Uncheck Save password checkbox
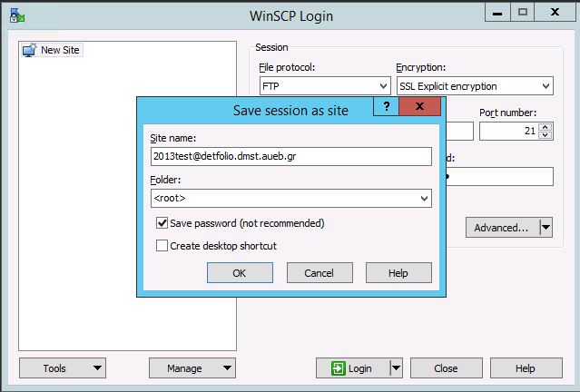580x392 pixels. tap(162, 223)
